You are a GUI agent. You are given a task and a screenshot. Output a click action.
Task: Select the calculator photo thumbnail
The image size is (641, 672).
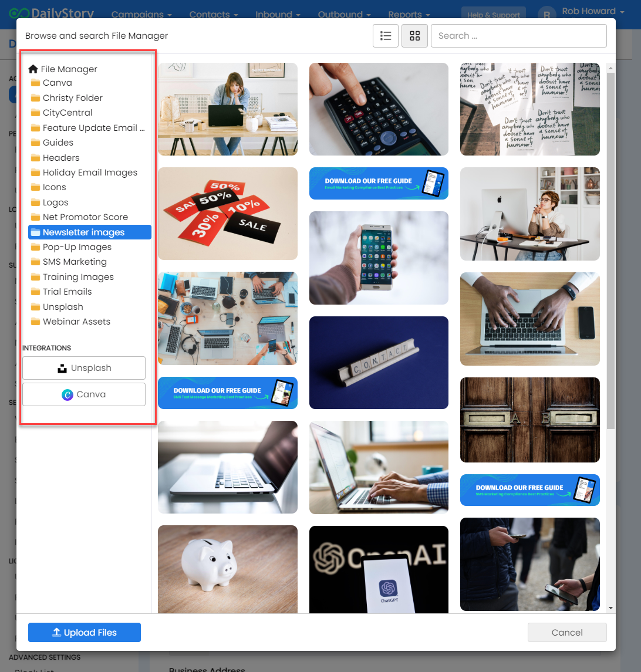coord(379,109)
